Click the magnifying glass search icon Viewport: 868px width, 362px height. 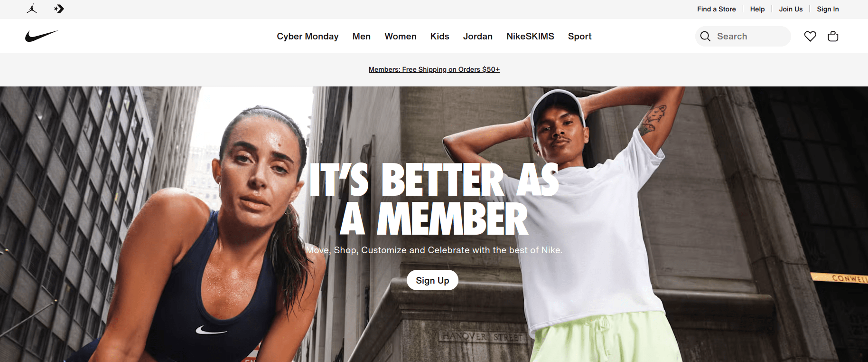click(x=705, y=36)
